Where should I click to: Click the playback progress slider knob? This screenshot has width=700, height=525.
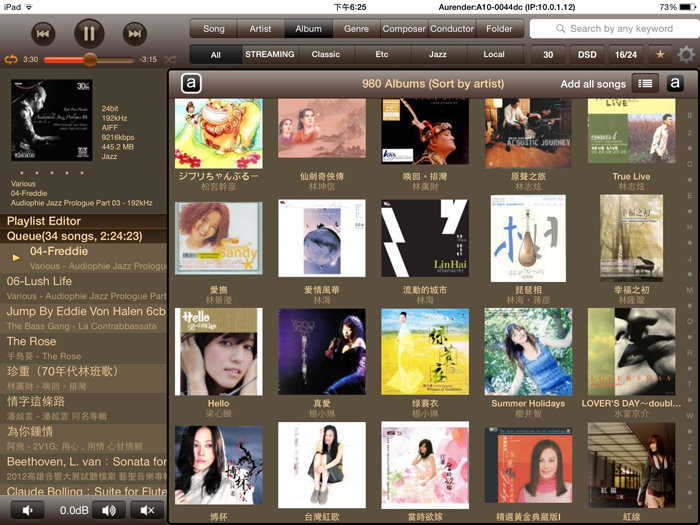pos(90,59)
